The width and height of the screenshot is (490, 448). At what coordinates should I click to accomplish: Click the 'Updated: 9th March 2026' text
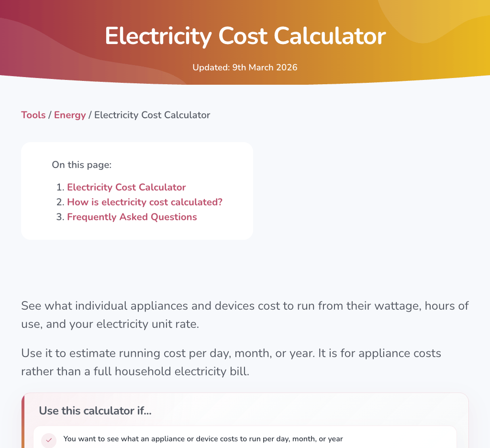(245, 67)
